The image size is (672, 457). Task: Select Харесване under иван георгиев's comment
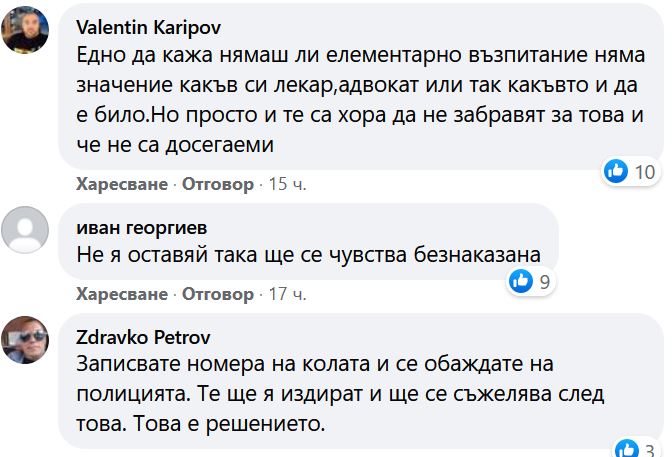coord(122,294)
